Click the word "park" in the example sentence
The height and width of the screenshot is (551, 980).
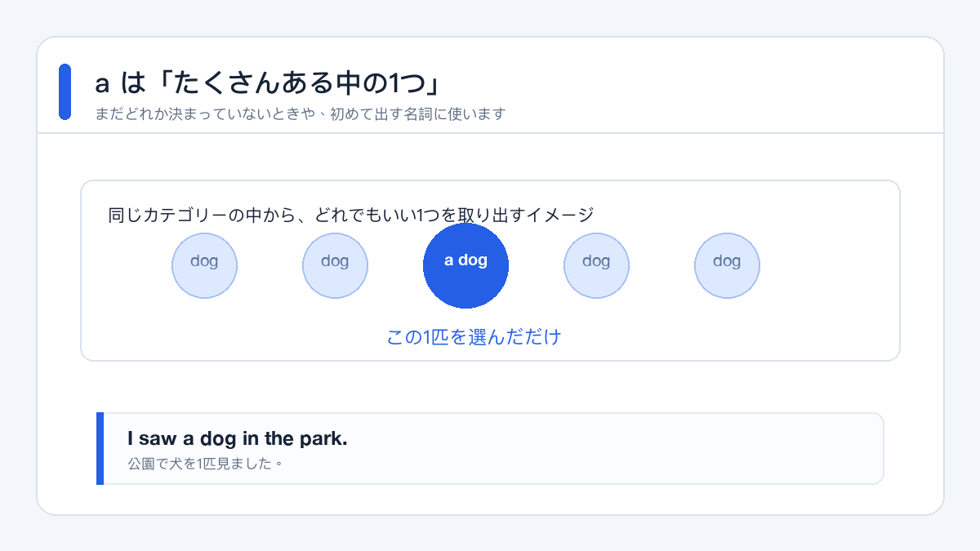click(x=325, y=438)
